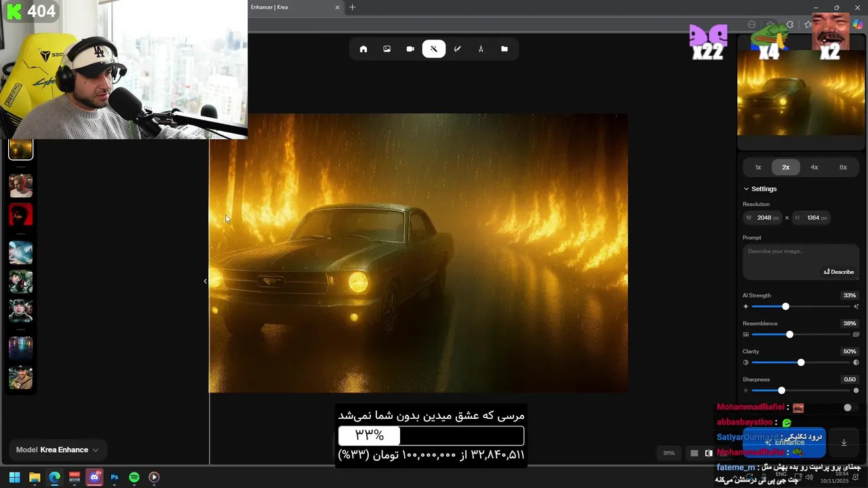The height and width of the screenshot is (488, 868).
Task: Select the neon city thumbnail
Action: pos(21,348)
